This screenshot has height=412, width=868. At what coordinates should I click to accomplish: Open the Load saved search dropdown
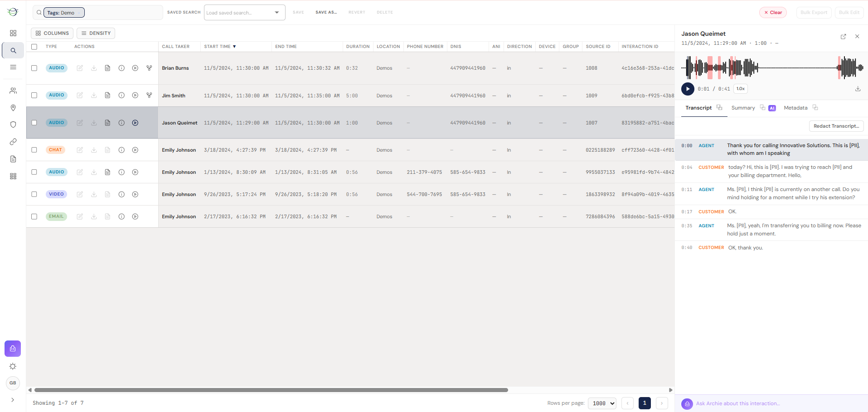pyautogui.click(x=245, y=13)
